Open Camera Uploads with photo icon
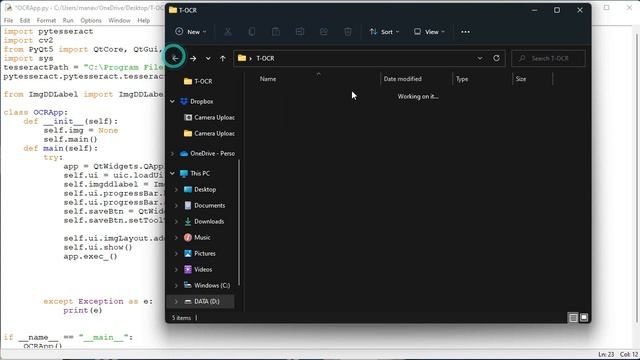640x360 pixels. pyautogui.click(x=209, y=118)
